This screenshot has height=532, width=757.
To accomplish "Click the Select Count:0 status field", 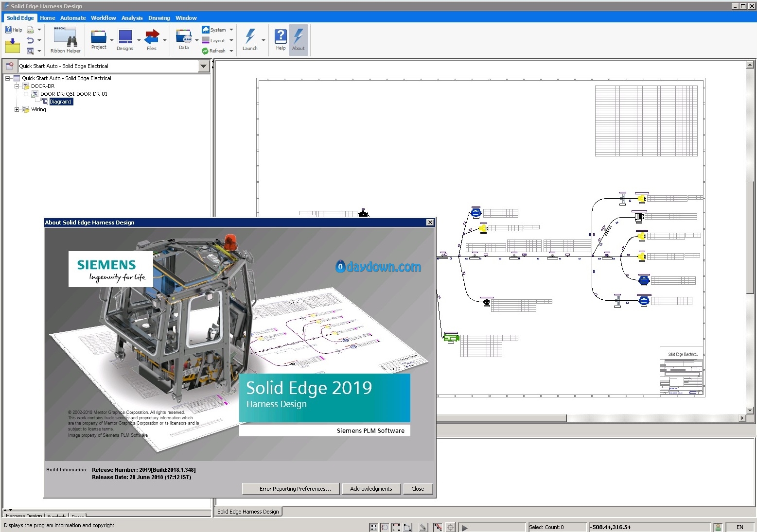I will 557,527.
